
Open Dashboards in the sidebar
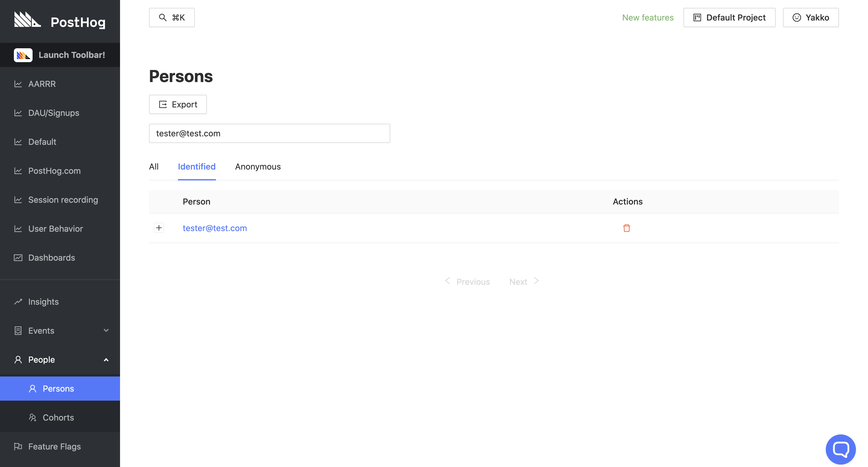pos(51,258)
